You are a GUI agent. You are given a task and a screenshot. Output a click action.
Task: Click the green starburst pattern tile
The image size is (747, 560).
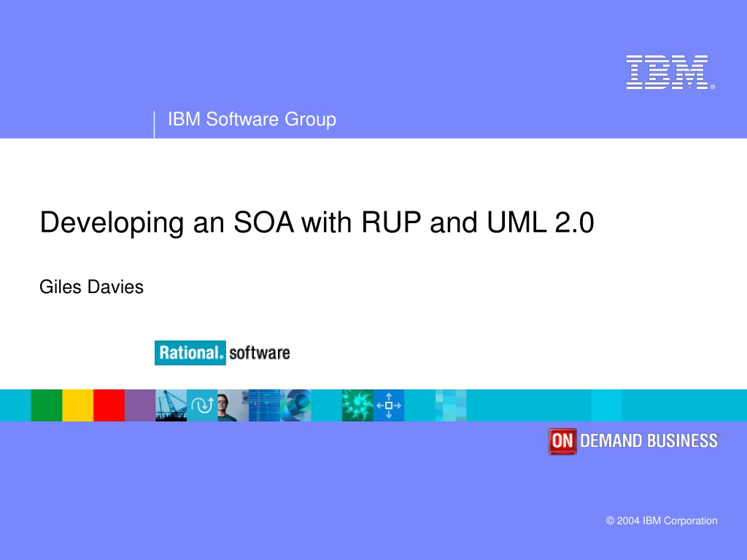tap(357, 405)
